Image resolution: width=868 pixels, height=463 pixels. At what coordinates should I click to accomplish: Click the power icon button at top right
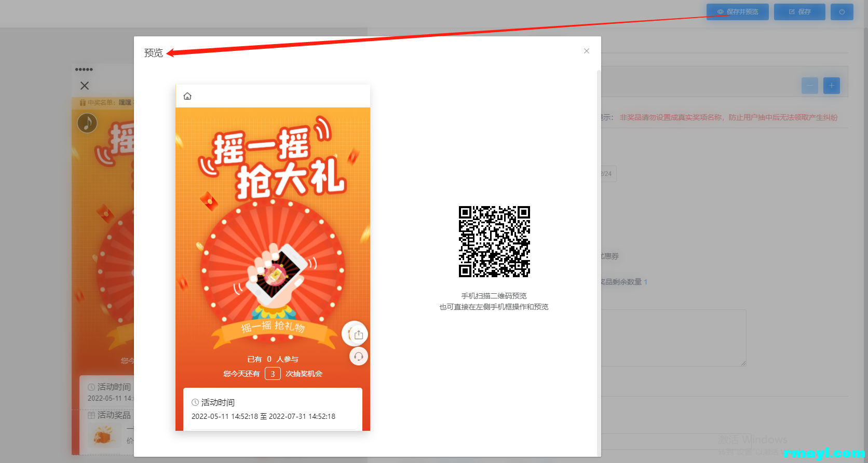[842, 12]
